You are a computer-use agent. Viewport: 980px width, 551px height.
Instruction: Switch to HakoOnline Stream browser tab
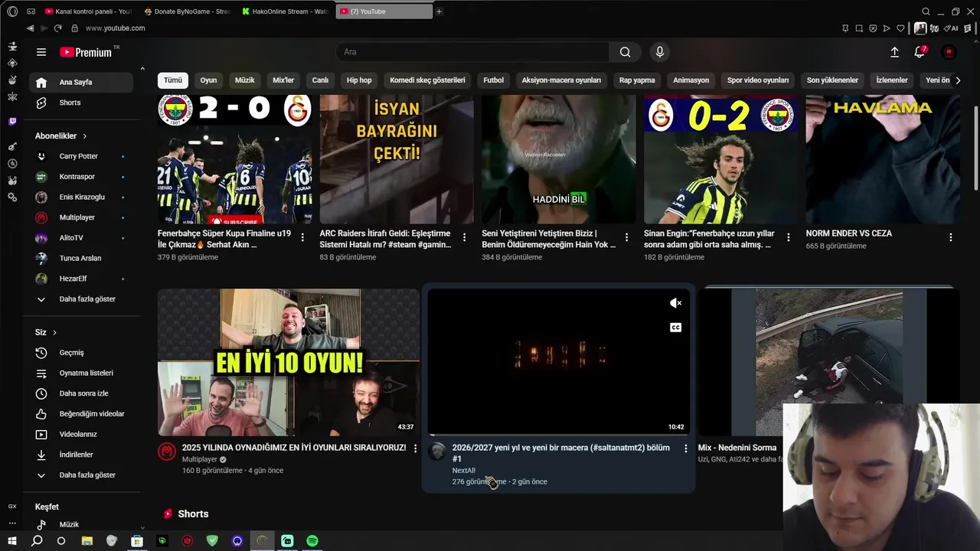(x=286, y=11)
